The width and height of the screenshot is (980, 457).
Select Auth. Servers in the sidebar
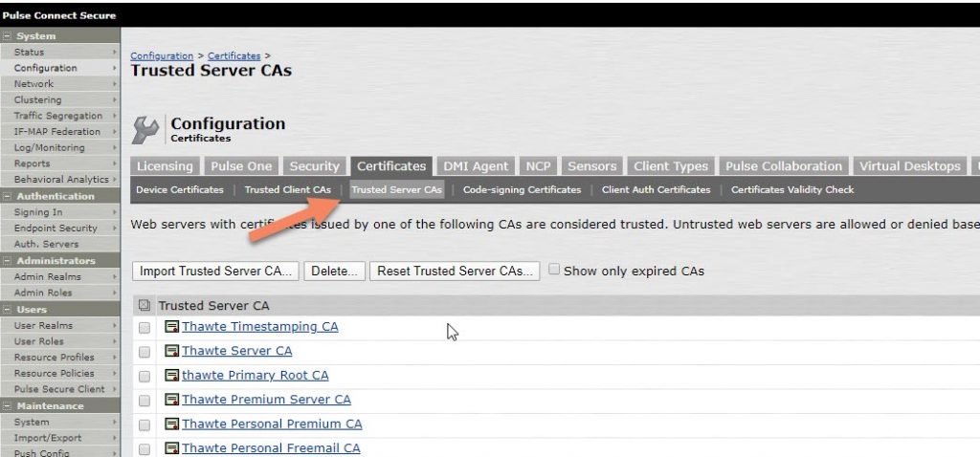click(x=46, y=244)
